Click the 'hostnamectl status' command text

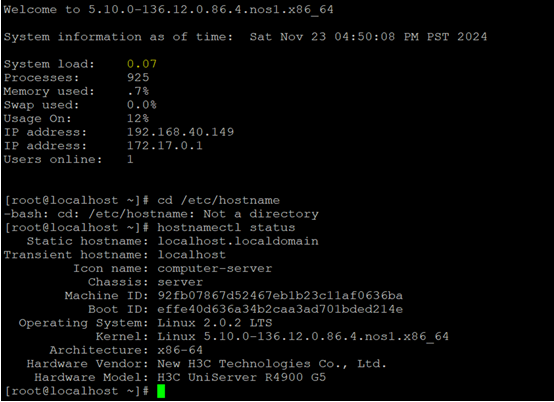226,227
